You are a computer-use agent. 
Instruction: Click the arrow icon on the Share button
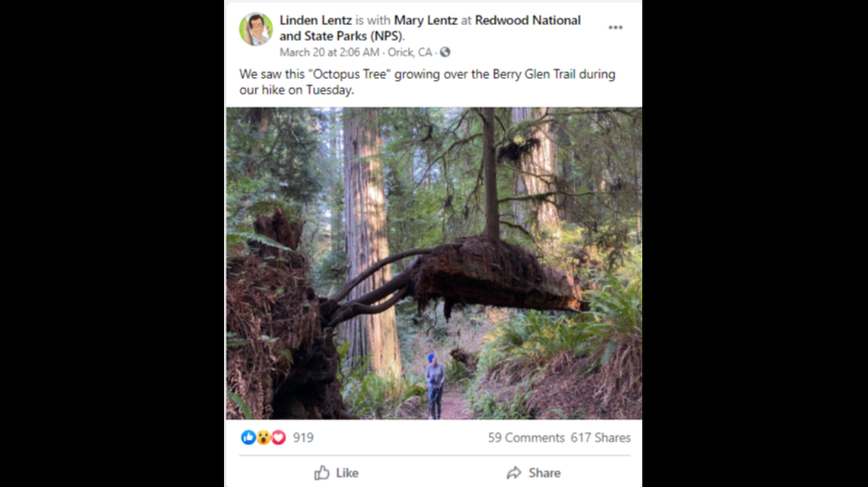pyautogui.click(x=515, y=473)
